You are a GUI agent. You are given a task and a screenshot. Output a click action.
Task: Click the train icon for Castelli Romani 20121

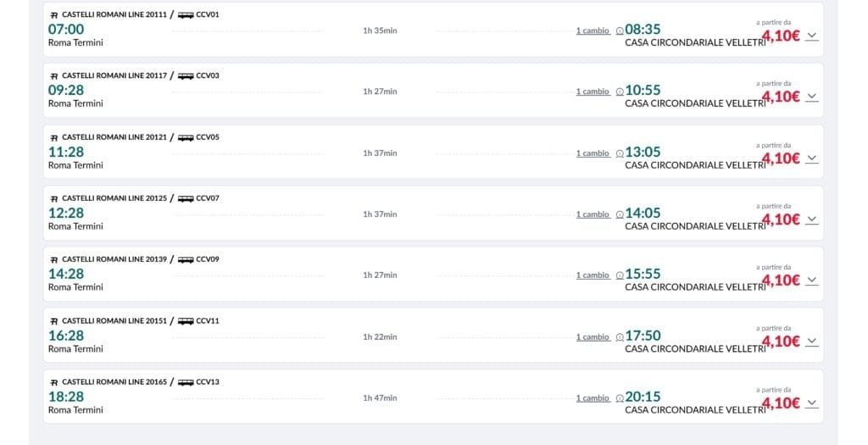point(54,137)
